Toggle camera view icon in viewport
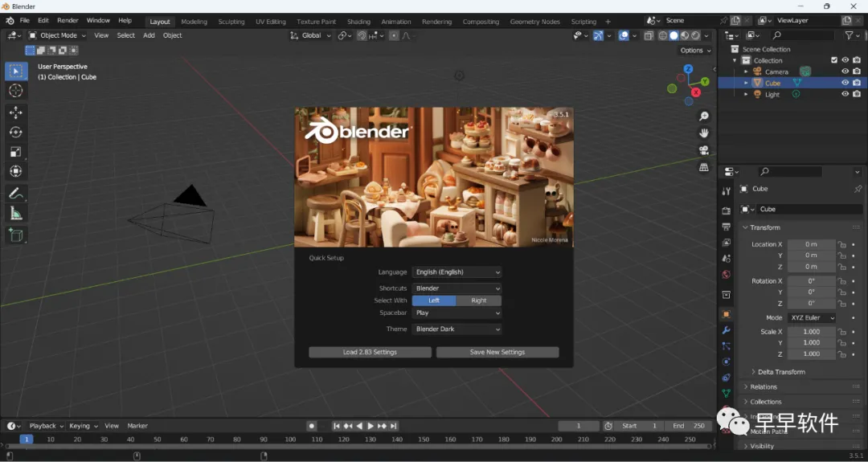Screen dimensions: 868x462 point(704,150)
